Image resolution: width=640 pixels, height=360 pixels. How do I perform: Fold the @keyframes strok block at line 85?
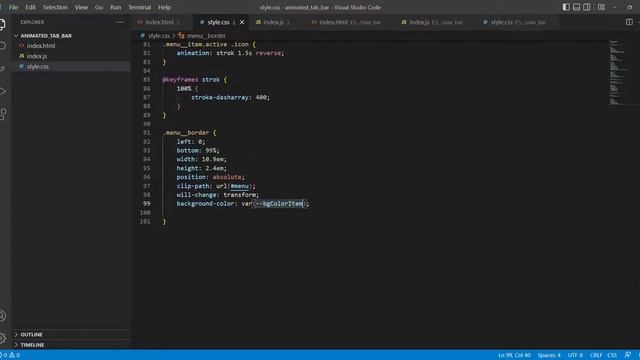(157, 80)
